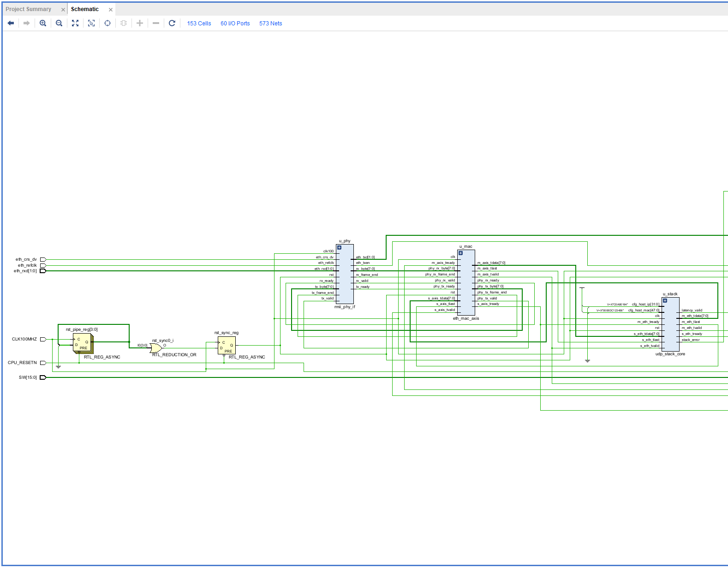
Task: Click the auto-fit selection crosshair icon
Action: pyautogui.click(x=107, y=23)
